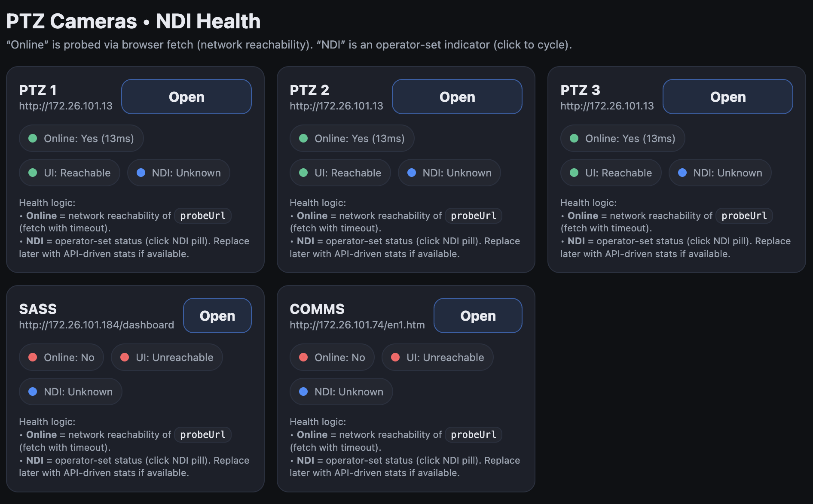Click the red Online dot on the COMMS card
The height and width of the screenshot is (504, 813).
[x=303, y=357]
